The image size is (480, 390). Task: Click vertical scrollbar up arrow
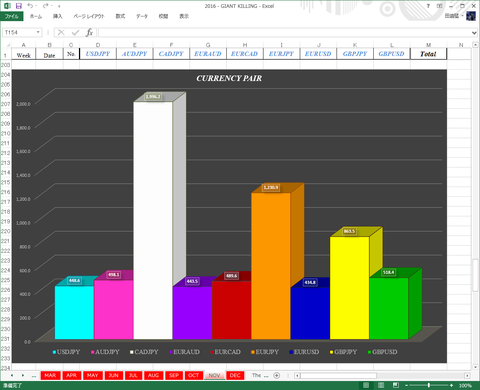click(x=476, y=45)
